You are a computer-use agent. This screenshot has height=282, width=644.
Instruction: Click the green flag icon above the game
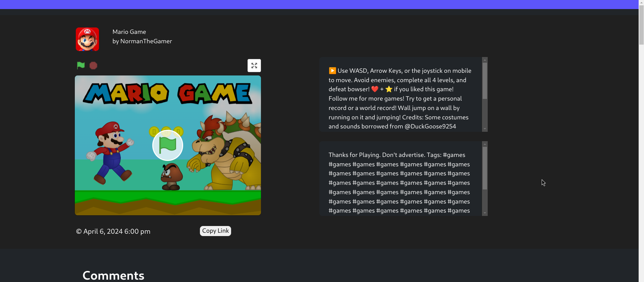pos(81,65)
